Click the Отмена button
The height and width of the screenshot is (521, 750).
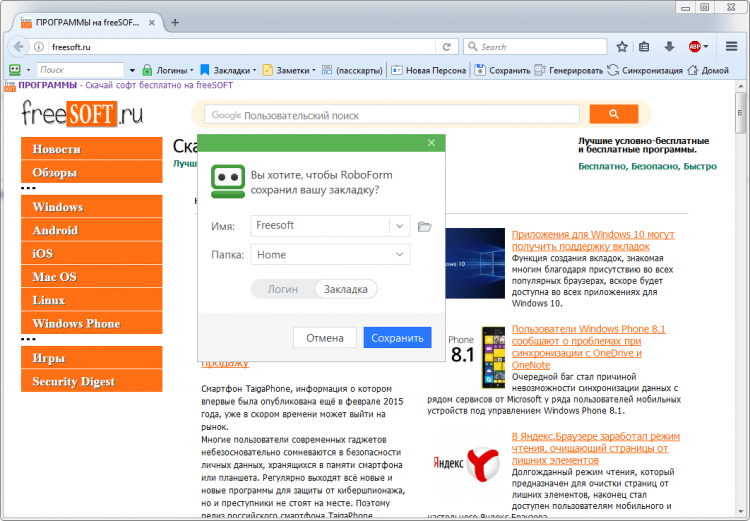tap(325, 338)
